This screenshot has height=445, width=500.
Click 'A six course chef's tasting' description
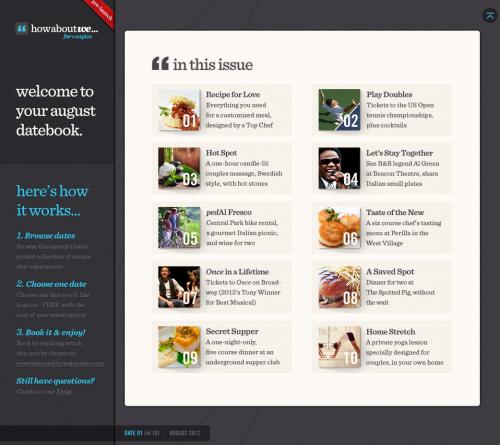404,223
